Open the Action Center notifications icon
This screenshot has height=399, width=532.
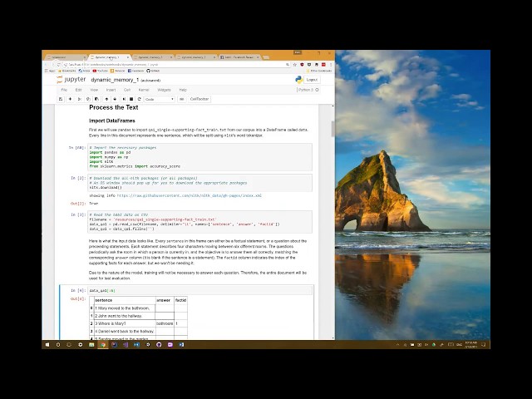484,345
